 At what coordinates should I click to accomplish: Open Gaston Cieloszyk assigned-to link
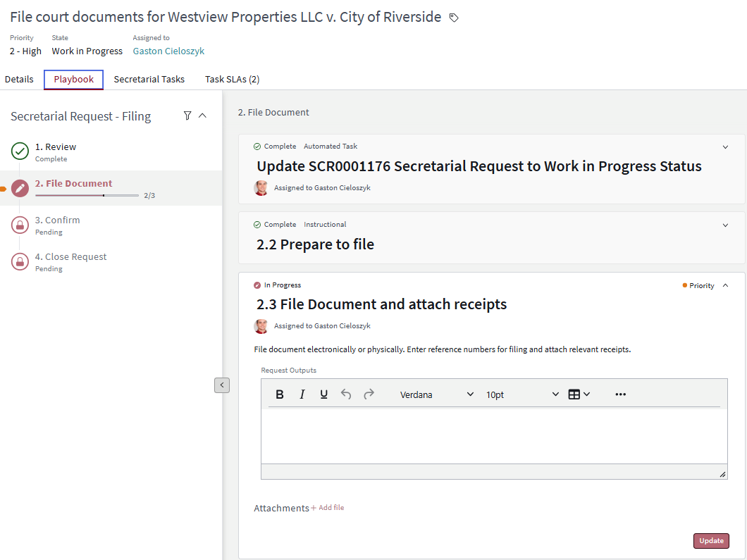click(168, 51)
